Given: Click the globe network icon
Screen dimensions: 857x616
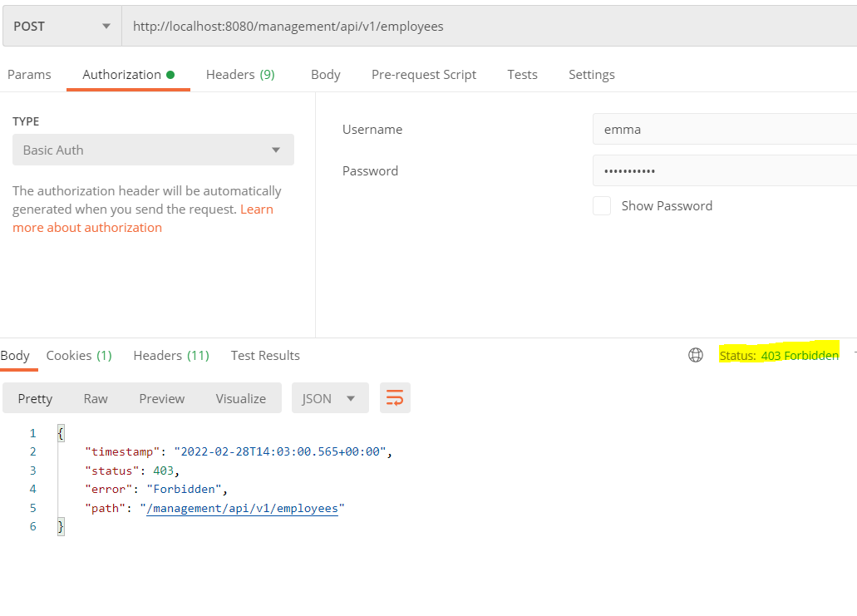Looking at the screenshot, I should pos(696,356).
